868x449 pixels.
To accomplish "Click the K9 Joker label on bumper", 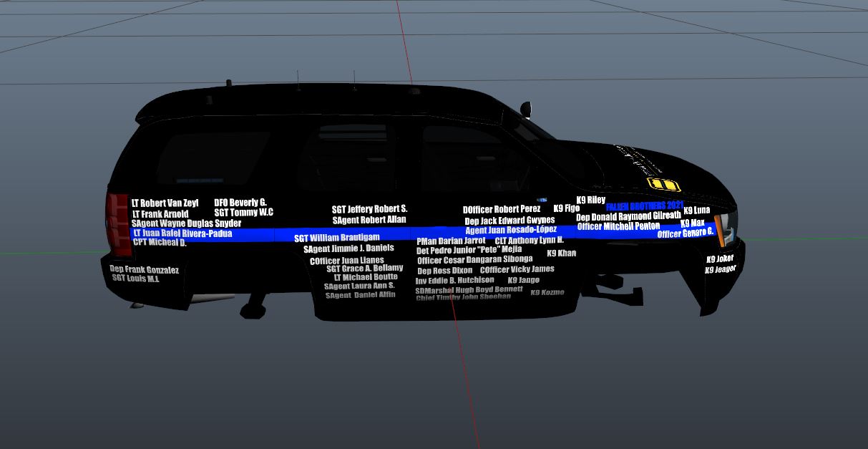I will [x=719, y=259].
